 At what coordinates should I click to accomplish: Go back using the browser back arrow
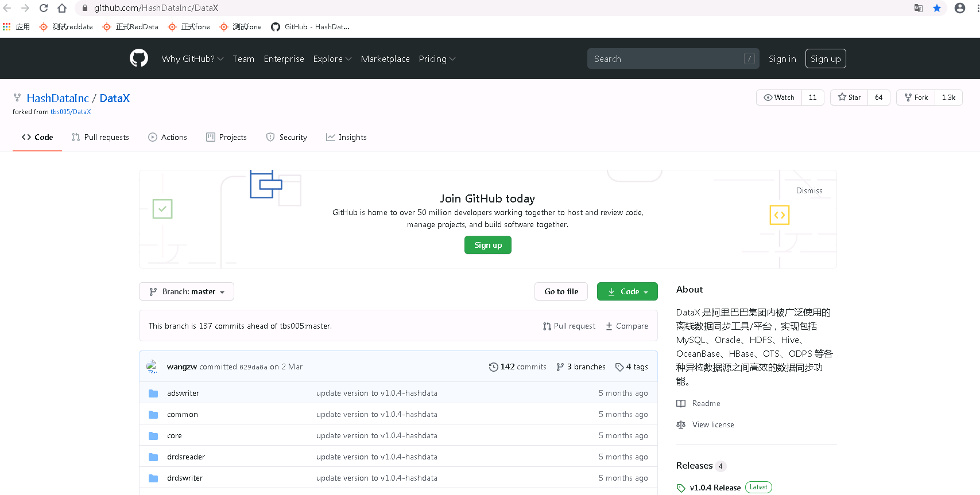7,8
